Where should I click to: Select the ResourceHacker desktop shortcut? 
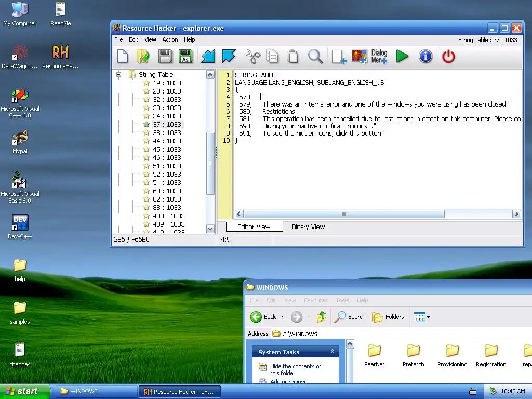coord(60,57)
